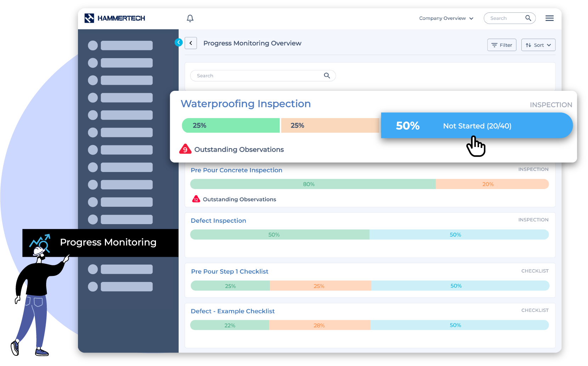588x366 pixels.
Task: Click the red warning icon showing 12
Action: coord(196,199)
